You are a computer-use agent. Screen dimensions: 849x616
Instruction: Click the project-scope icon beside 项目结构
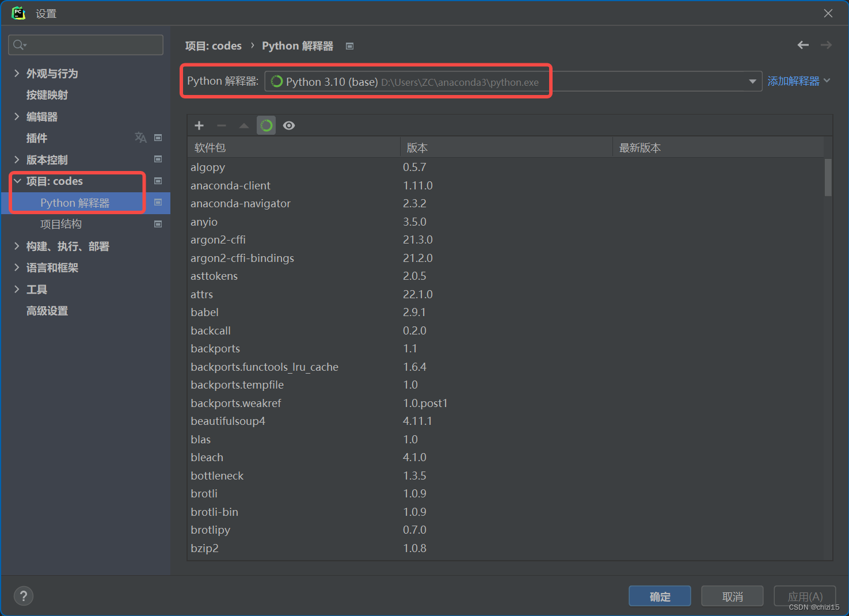pyautogui.click(x=158, y=224)
